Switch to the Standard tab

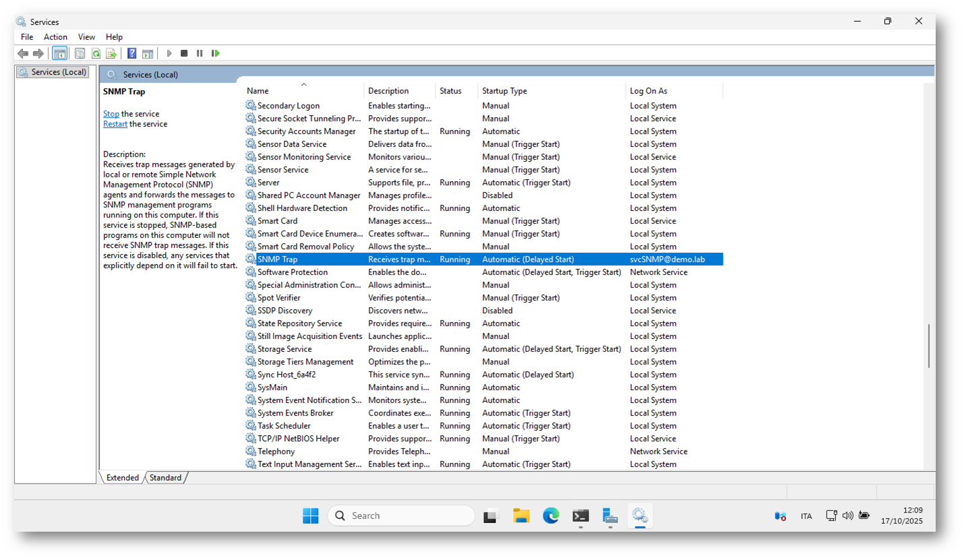pyautogui.click(x=165, y=478)
